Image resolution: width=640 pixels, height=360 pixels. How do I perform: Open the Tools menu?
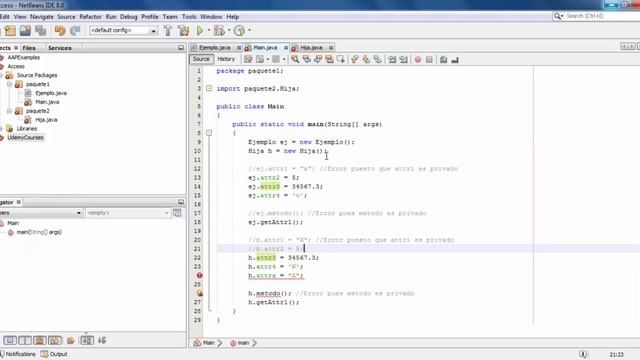189,17
